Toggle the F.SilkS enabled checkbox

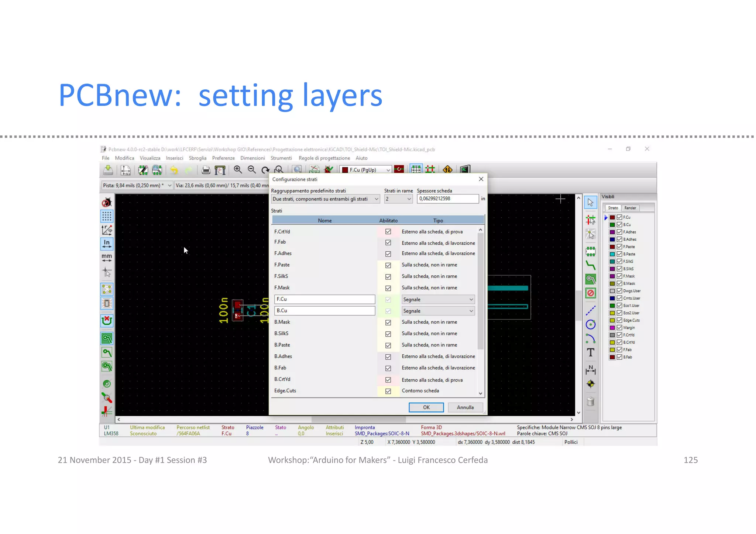coord(388,277)
